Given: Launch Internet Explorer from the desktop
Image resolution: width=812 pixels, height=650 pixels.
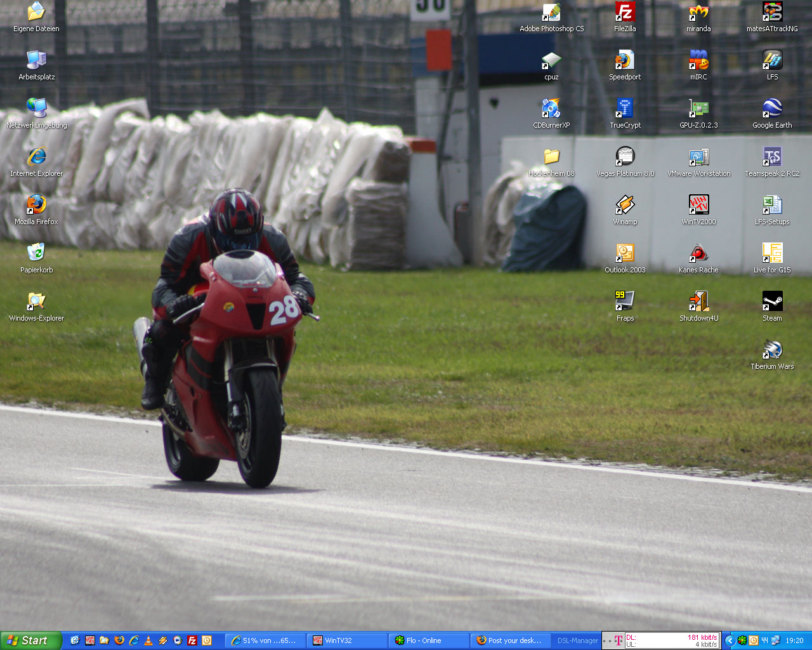Looking at the screenshot, I should 37,162.
